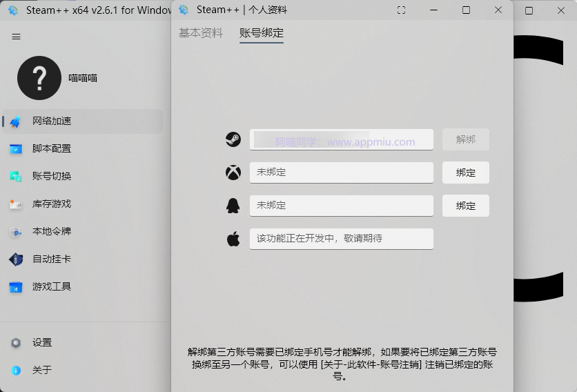Image resolution: width=577 pixels, height=392 pixels.
Task: Click the Xbox logo icon
Action: point(233,173)
